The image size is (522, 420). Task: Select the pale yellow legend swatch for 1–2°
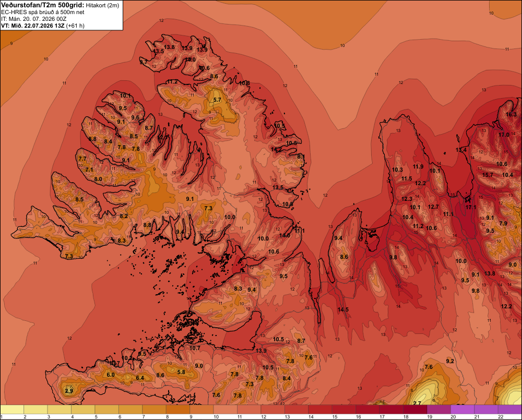[12, 410]
